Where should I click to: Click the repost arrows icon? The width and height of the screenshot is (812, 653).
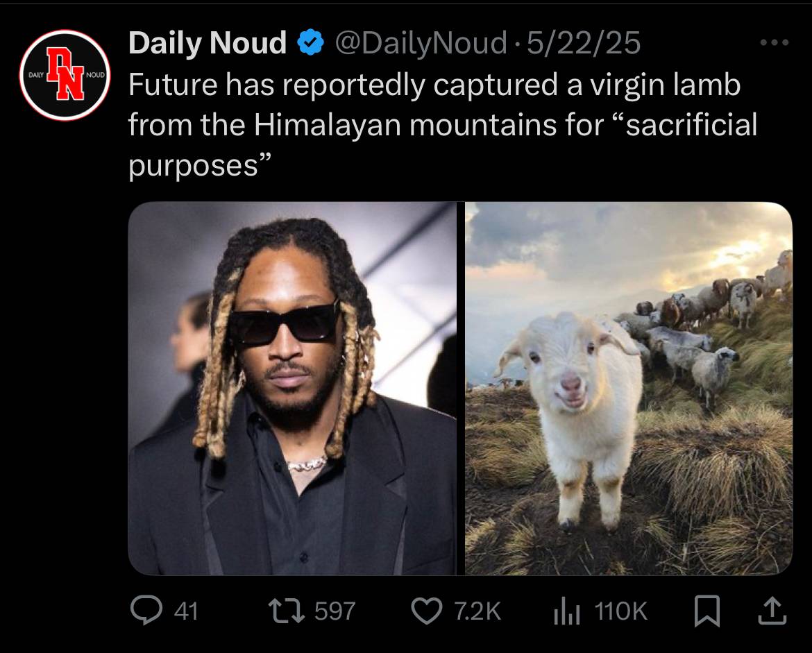[x=286, y=611]
